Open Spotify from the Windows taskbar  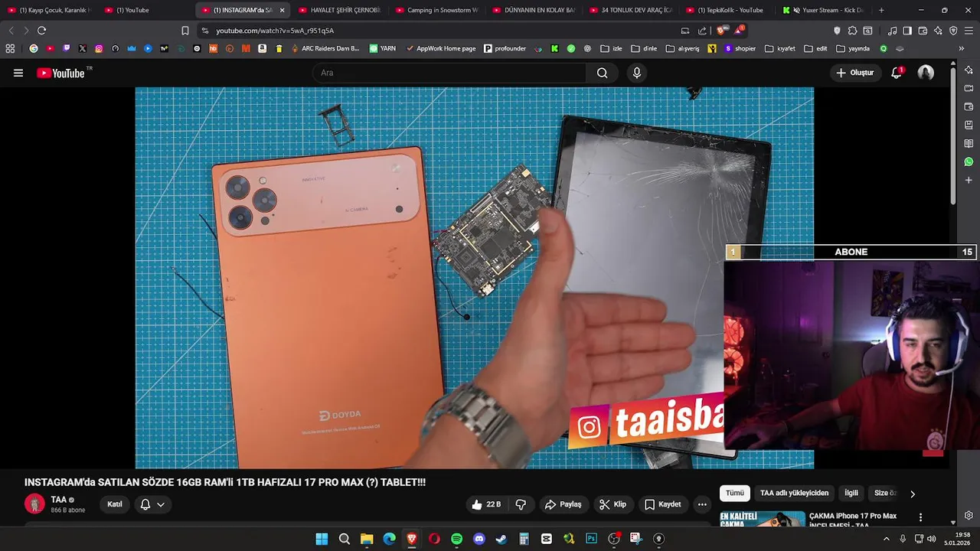pos(457,539)
